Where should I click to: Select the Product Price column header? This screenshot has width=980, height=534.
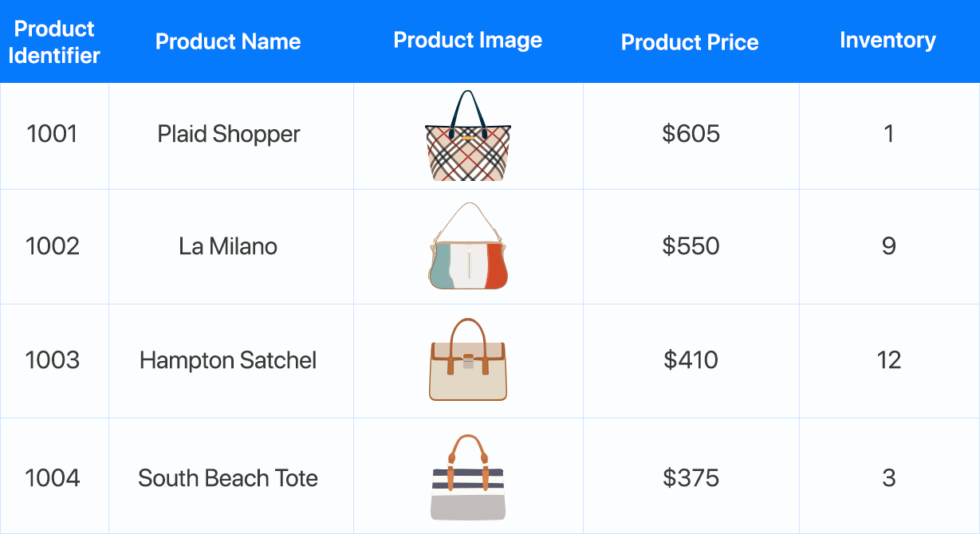[690, 42]
